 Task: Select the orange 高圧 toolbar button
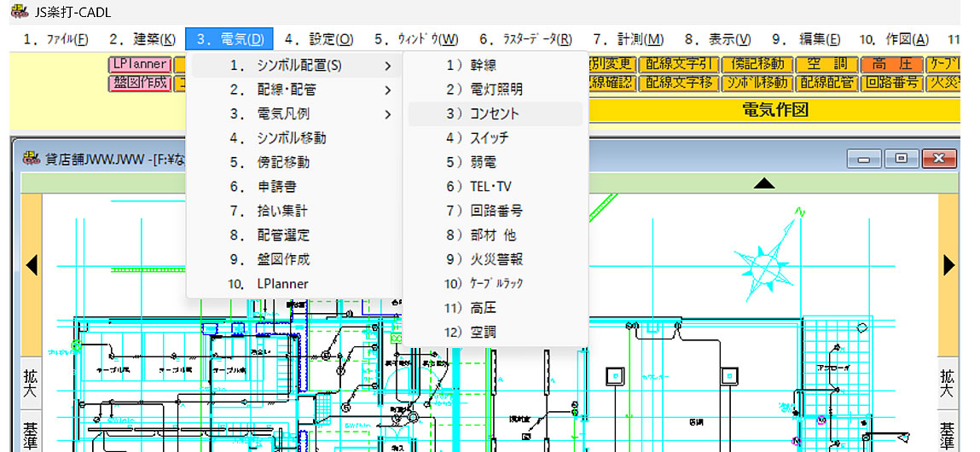(x=891, y=64)
